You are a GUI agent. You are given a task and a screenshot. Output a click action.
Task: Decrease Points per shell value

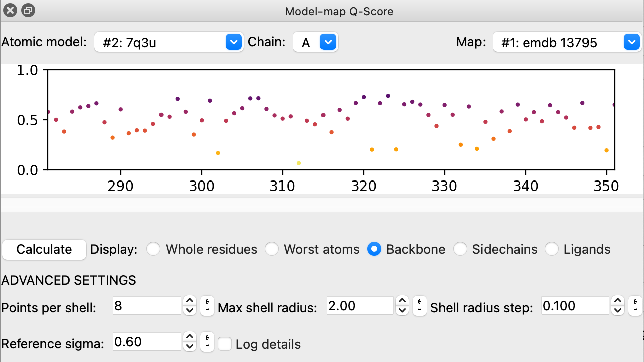tap(190, 310)
